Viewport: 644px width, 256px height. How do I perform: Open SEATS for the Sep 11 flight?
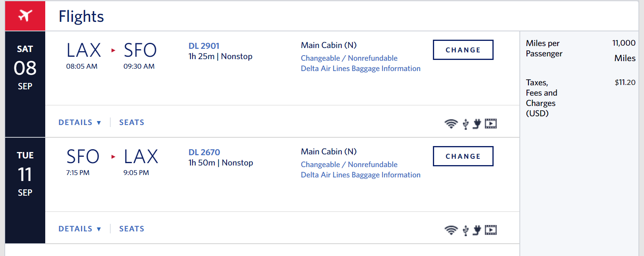[132, 229]
